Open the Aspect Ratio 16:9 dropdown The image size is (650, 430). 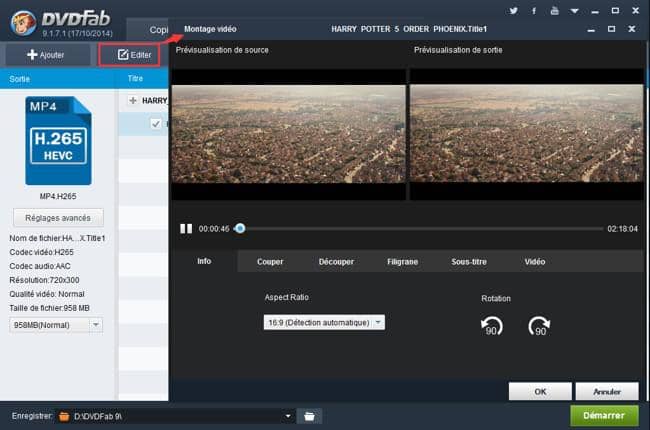coord(324,322)
